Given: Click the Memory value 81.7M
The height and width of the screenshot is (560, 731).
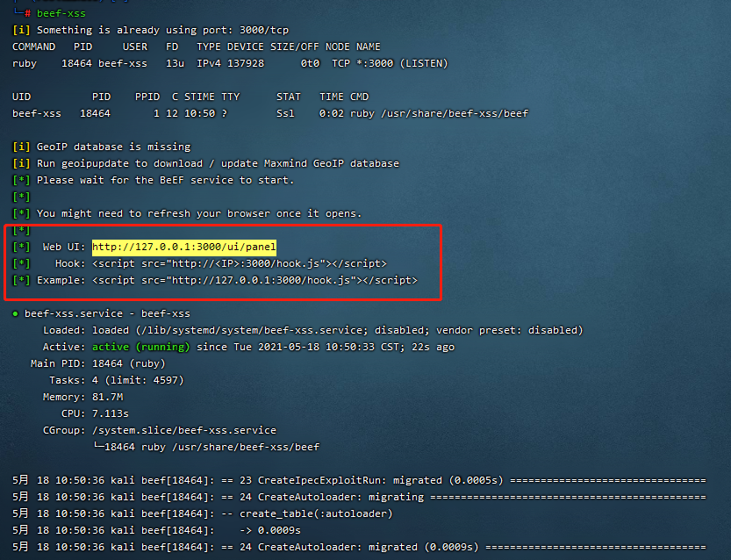Looking at the screenshot, I should [x=108, y=398].
